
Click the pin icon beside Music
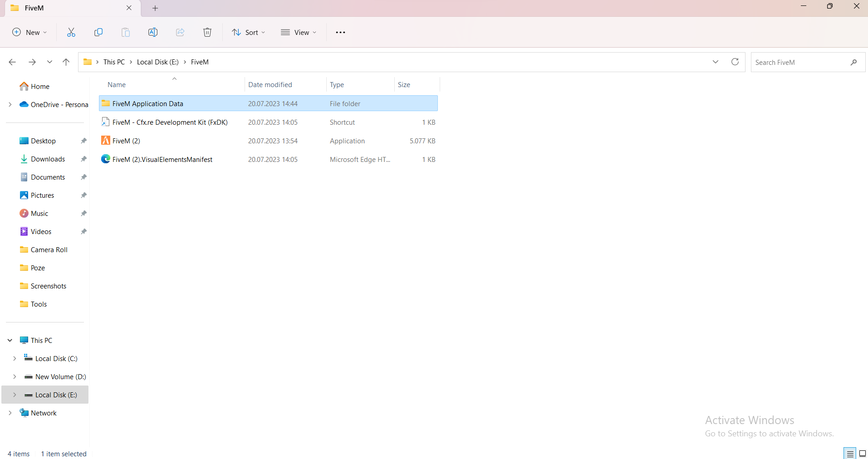[83, 214]
